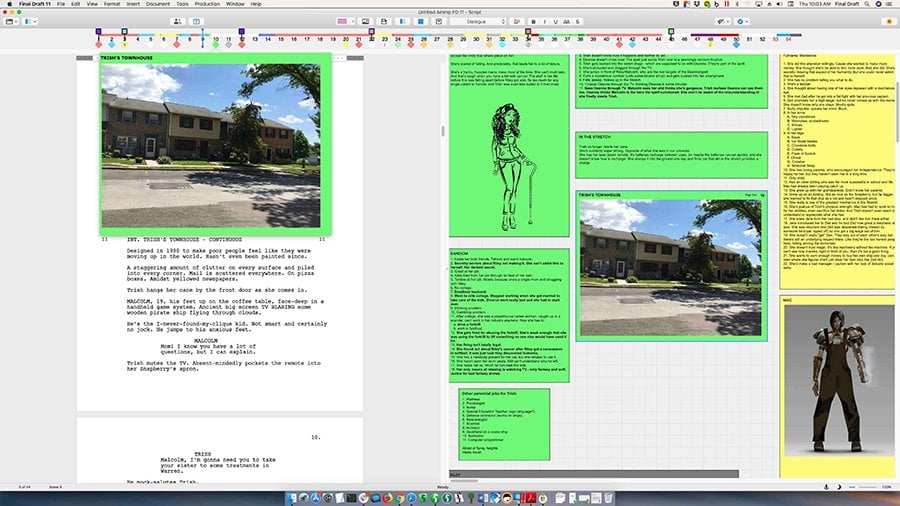The width and height of the screenshot is (900, 506).
Task: Toggle italic text formatting
Action: point(546,20)
